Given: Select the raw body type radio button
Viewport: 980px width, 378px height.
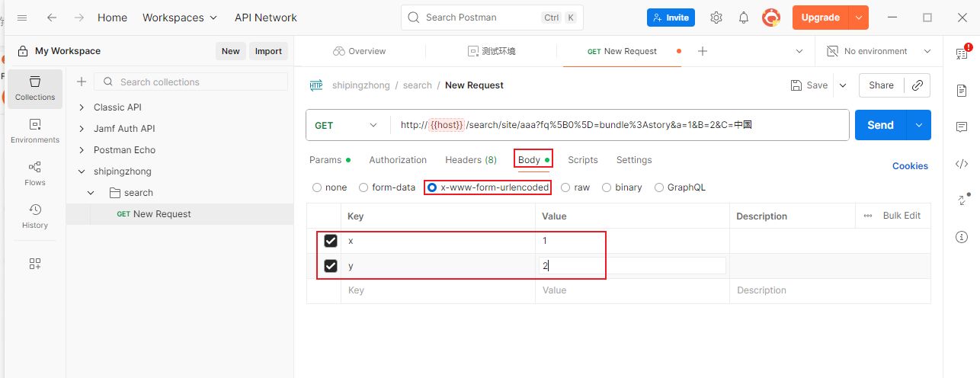Looking at the screenshot, I should [x=566, y=187].
